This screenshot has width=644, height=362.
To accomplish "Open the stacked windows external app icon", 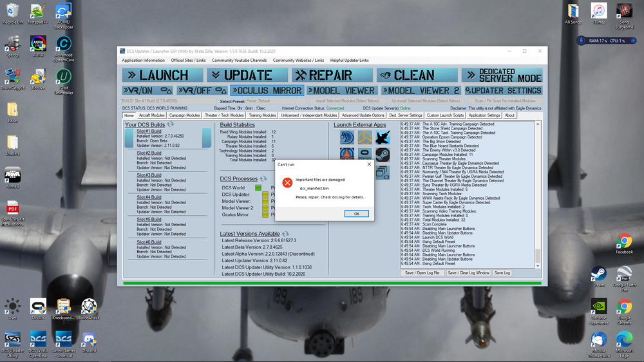I will click(x=383, y=172).
